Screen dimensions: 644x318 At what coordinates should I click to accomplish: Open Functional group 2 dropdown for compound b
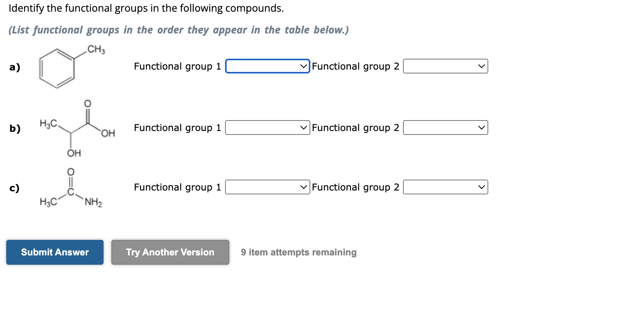(445, 128)
